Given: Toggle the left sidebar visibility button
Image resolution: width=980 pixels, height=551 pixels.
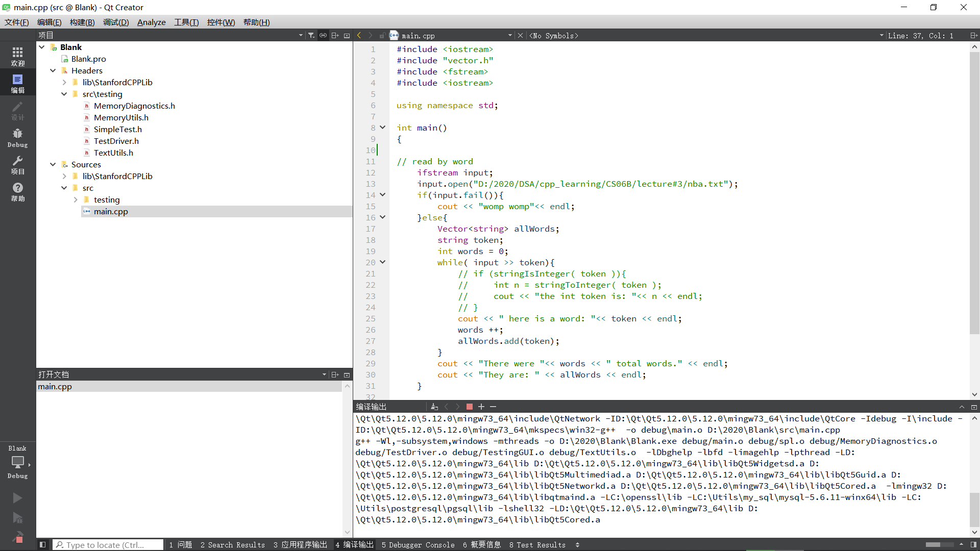Looking at the screenshot, I should [x=43, y=545].
